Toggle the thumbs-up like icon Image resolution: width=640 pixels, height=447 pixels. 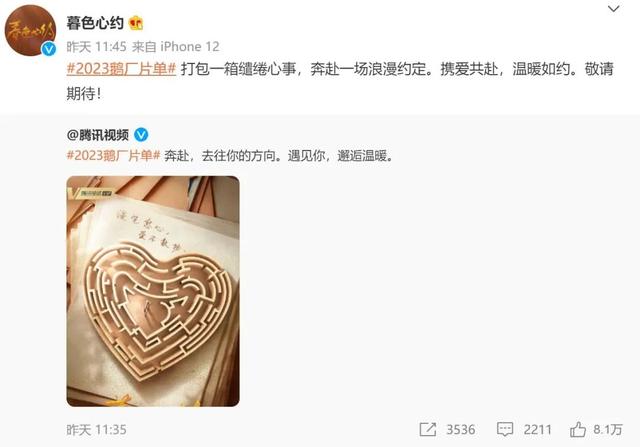coord(578,429)
